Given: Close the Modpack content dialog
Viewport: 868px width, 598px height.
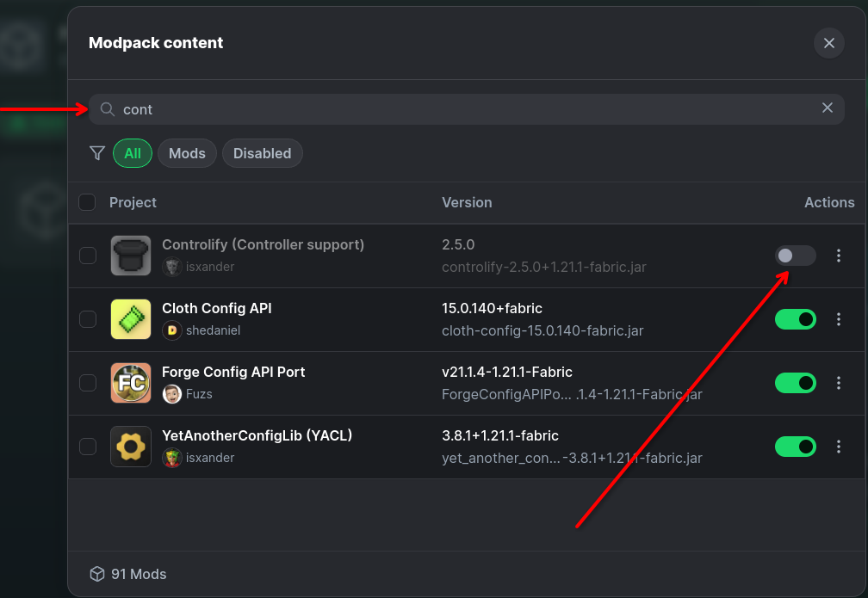Looking at the screenshot, I should 828,43.
